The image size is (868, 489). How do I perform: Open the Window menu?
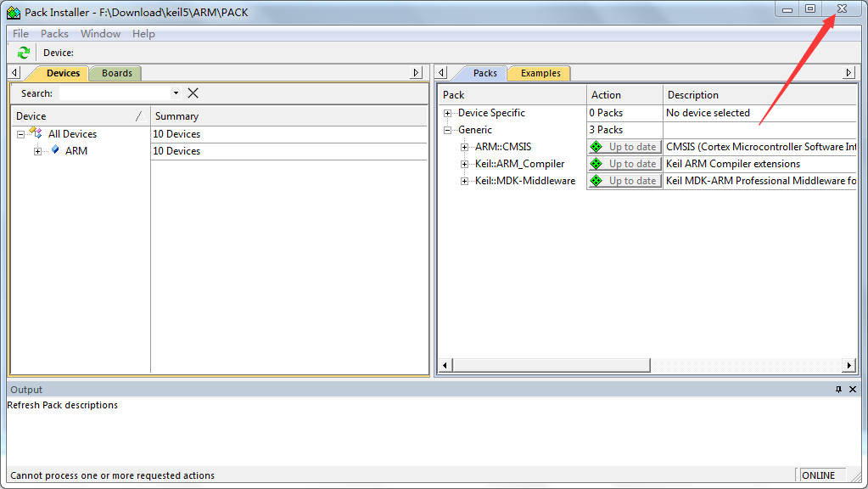pos(100,34)
